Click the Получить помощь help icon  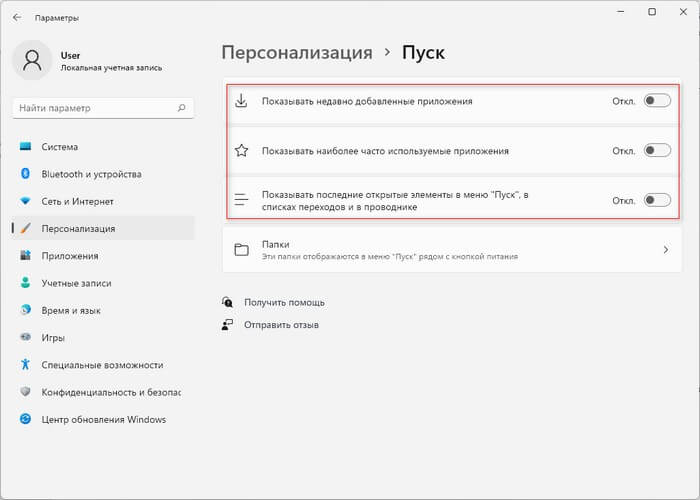click(227, 302)
